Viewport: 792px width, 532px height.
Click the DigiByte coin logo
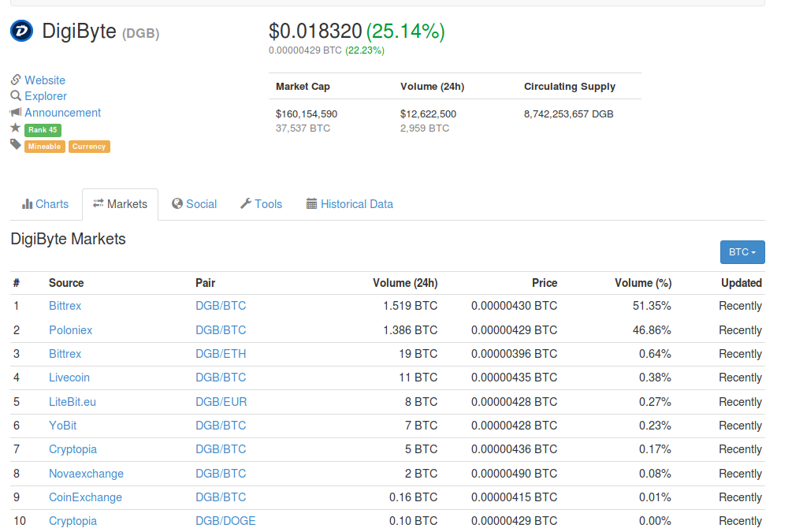[x=22, y=31]
